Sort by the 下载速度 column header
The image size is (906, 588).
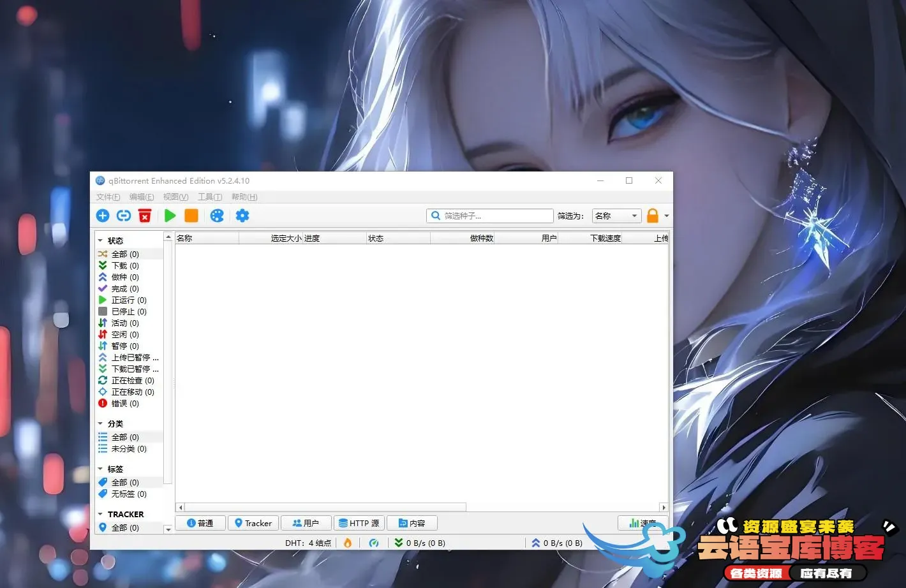(x=590, y=238)
